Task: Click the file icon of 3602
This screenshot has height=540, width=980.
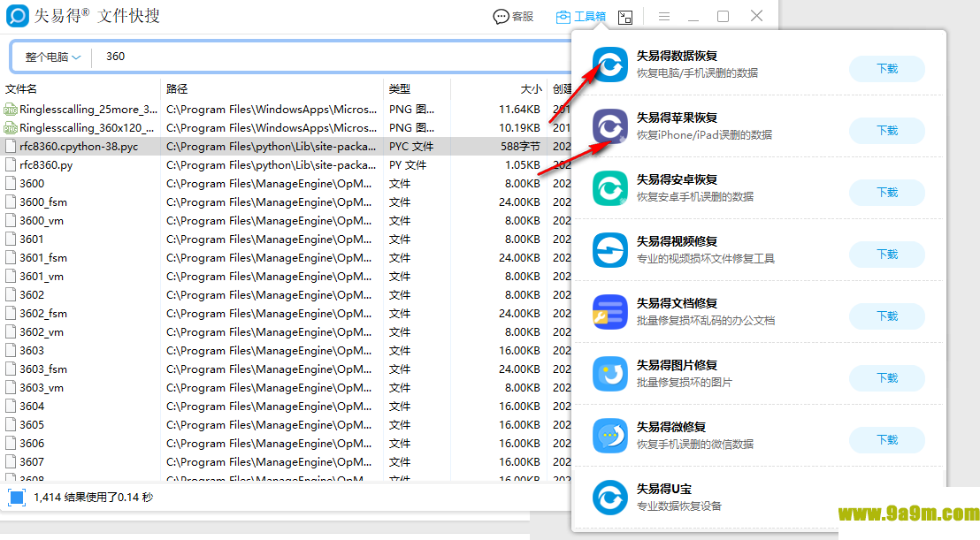Action: click(10, 295)
